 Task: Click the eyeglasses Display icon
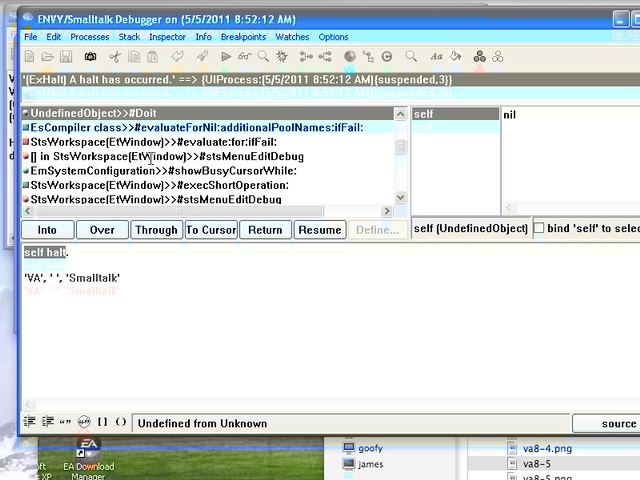pos(245,56)
